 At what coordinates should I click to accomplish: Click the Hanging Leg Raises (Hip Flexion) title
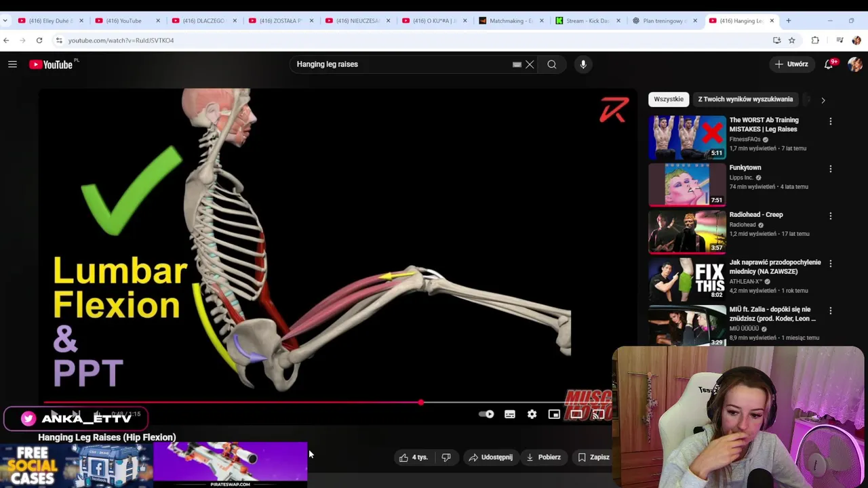(107, 437)
